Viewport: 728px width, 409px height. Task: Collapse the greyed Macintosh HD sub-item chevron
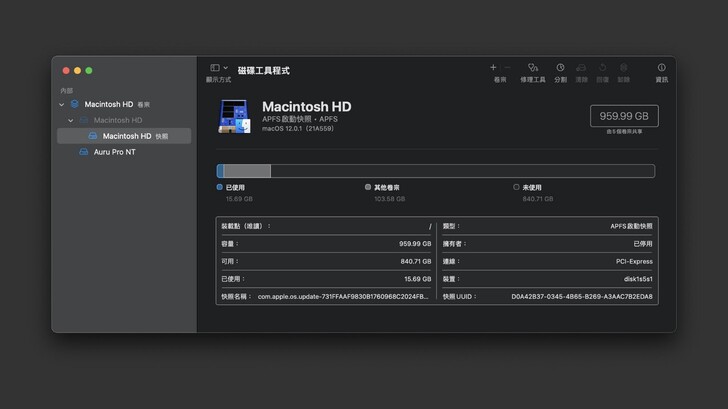click(x=71, y=120)
